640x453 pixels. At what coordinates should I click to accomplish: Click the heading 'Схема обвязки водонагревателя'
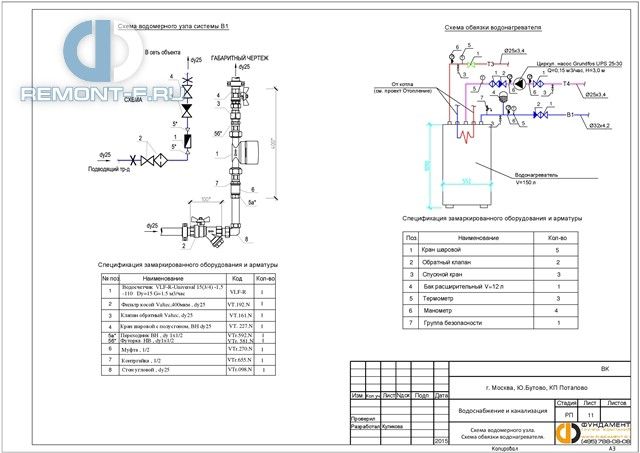coord(493,28)
